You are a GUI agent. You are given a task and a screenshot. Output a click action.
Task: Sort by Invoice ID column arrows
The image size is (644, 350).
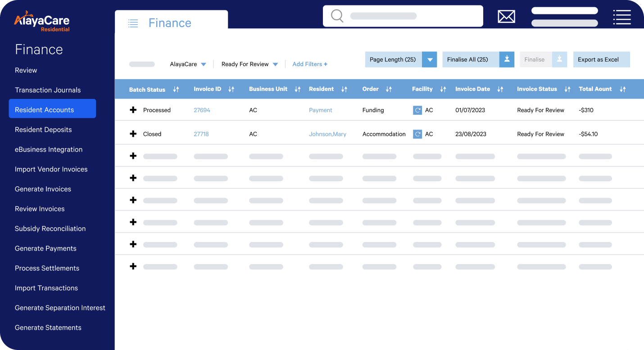(x=231, y=90)
